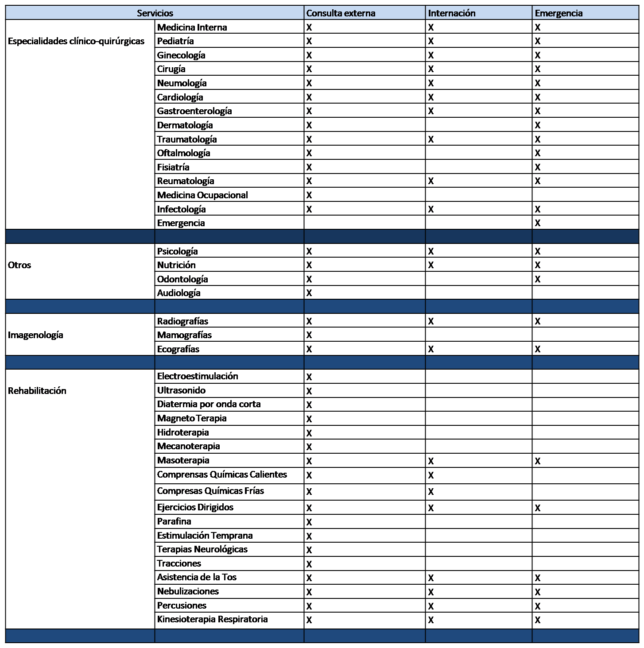Select the Otros category cell
The height and width of the screenshot is (648, 644).
coord(19,265)
